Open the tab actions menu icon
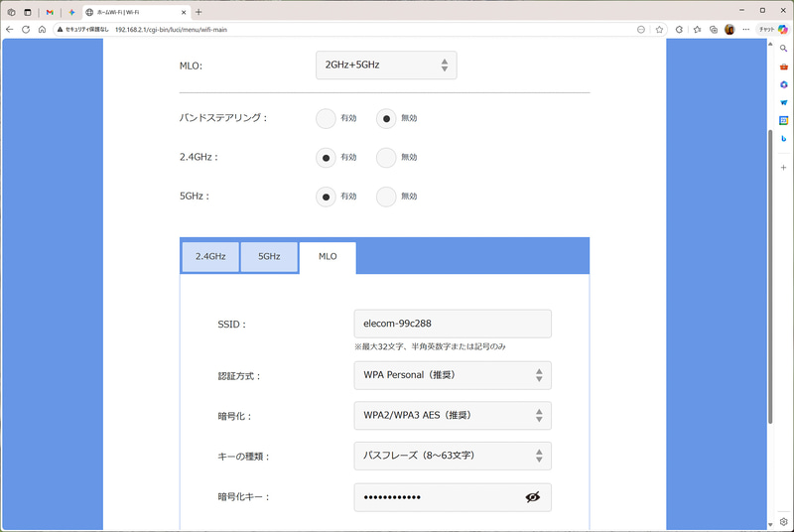This screenshot has width=794, height=532. pos(28,12)
